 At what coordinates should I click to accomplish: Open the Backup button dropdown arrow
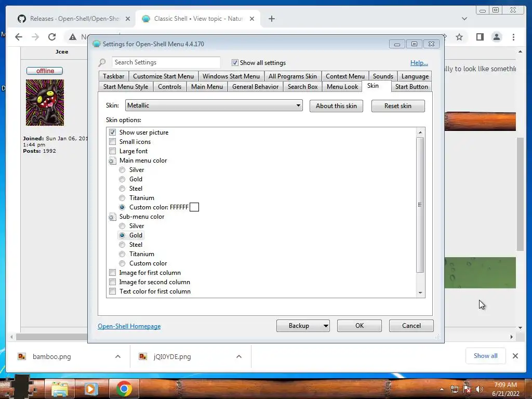(325, 326)
